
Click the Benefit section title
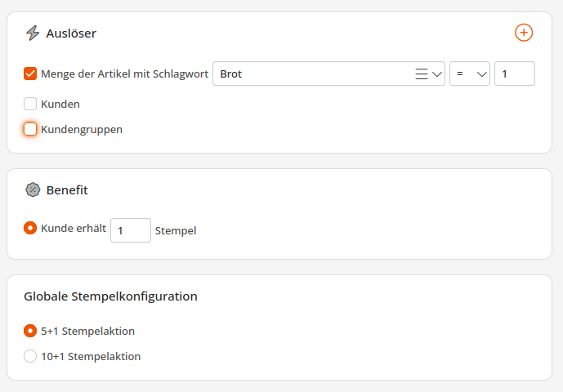tap(67, 190)
